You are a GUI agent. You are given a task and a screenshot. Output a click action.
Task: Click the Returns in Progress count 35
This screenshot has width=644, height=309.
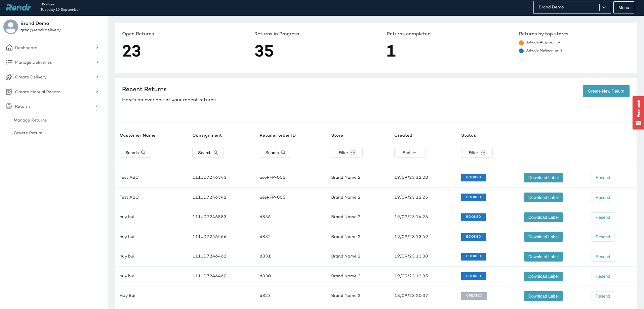264,51
